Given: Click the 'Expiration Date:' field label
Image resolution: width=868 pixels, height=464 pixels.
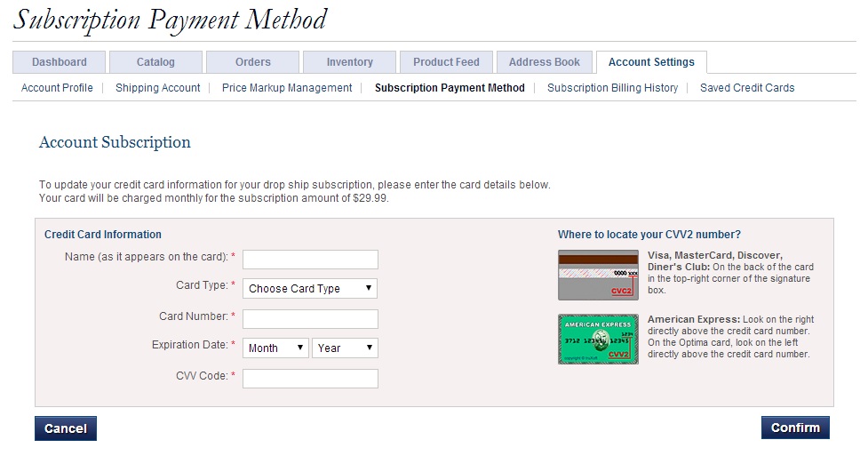Looking at the screenshot, I should (190, 344).
